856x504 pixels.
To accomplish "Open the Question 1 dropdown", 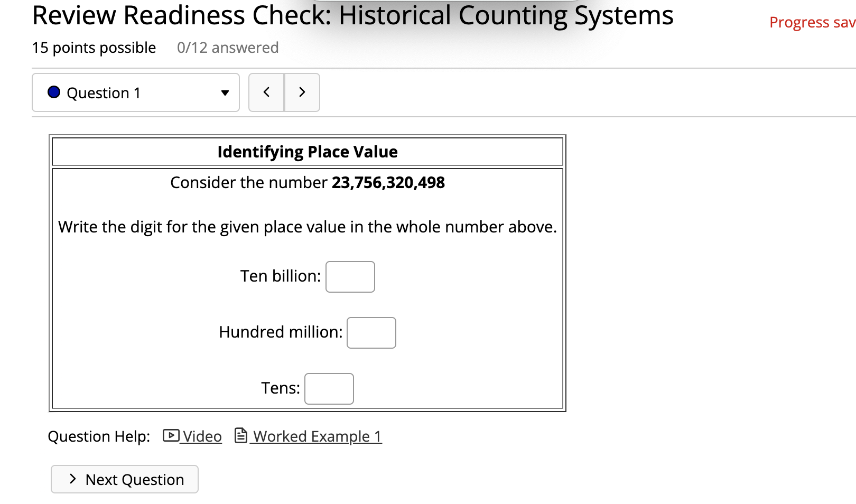I will click(x=135, y=92).
